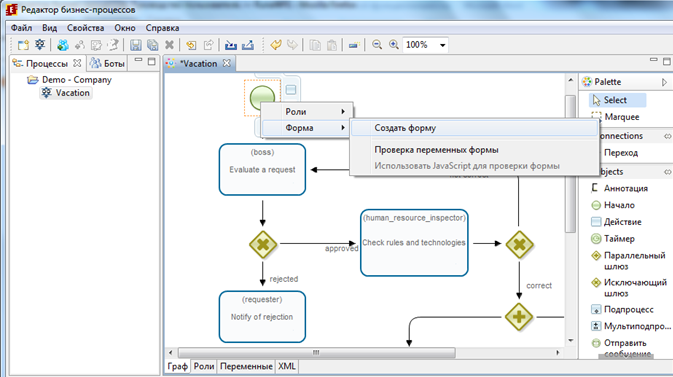Choose Переход connection in Palette
Screen dimensions: 673x377
[621, 153]
